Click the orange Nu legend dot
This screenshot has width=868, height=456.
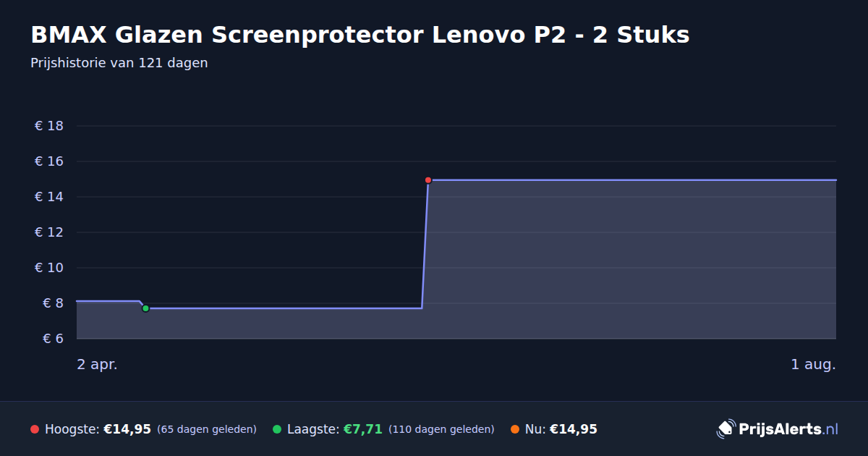click(x=515, y=429)
